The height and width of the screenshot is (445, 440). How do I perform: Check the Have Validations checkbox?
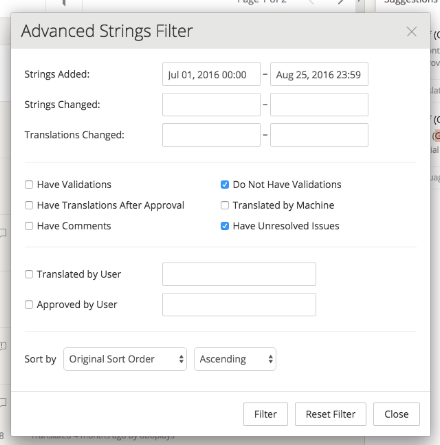(x=29, y=185)
